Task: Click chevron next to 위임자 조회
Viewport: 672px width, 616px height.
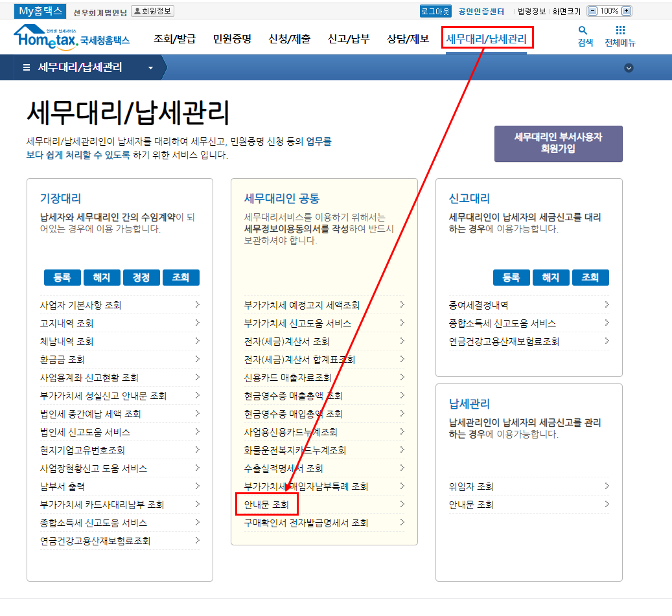Action: tap(607, 486)
